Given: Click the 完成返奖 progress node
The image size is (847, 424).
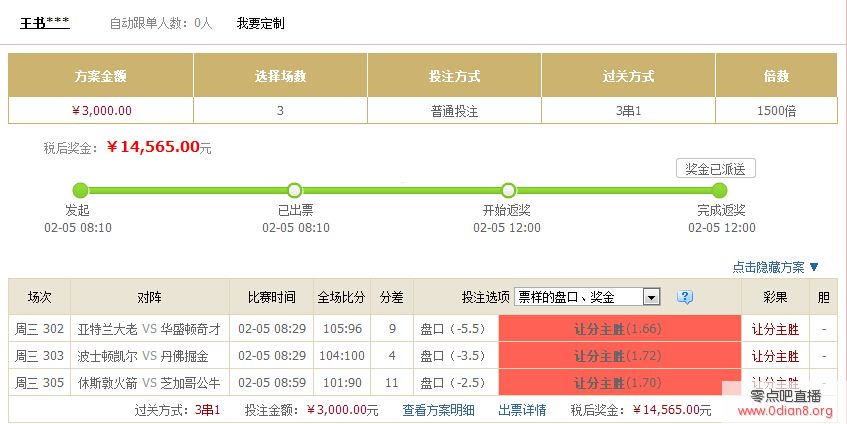Looking at the screenshot, I should 720,190.
